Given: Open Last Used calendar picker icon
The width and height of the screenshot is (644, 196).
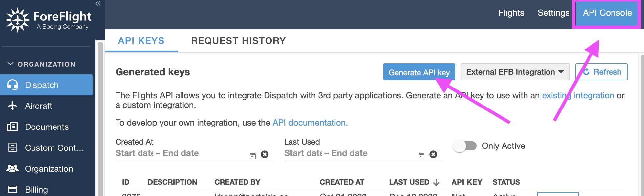Looking at the screenshot, I should (421, 156).
